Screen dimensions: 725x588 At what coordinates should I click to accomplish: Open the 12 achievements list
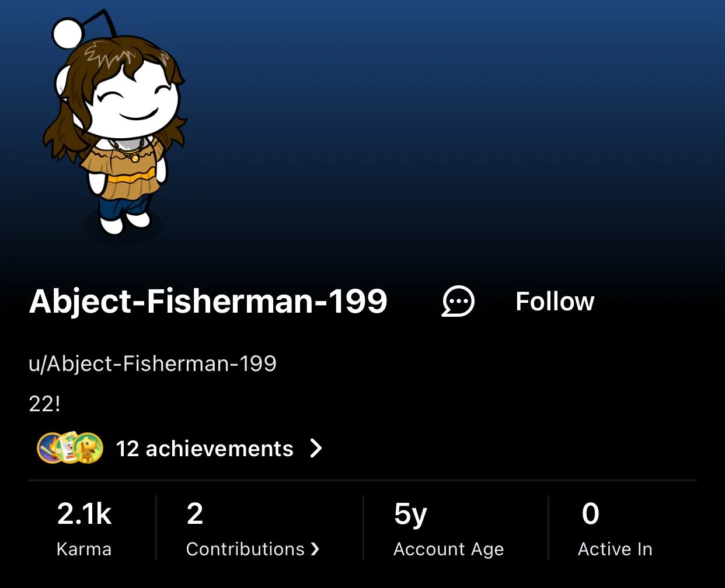204,449
